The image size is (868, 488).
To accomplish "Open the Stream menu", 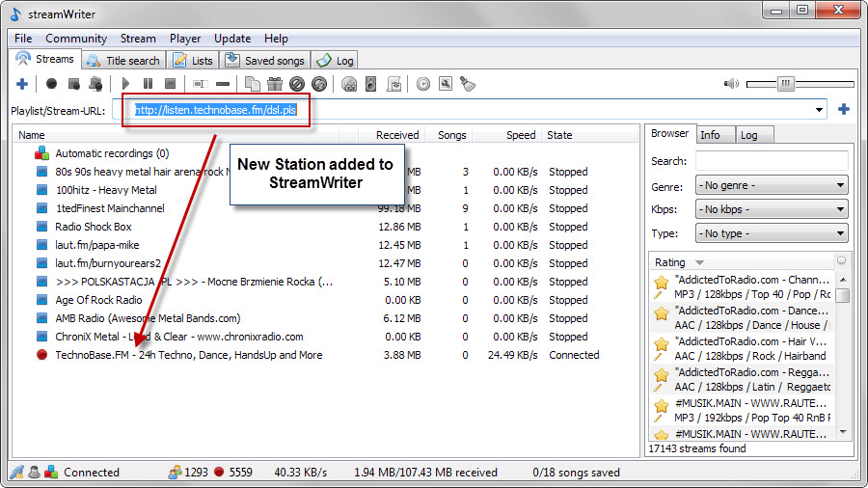I will tap(138, 39).
